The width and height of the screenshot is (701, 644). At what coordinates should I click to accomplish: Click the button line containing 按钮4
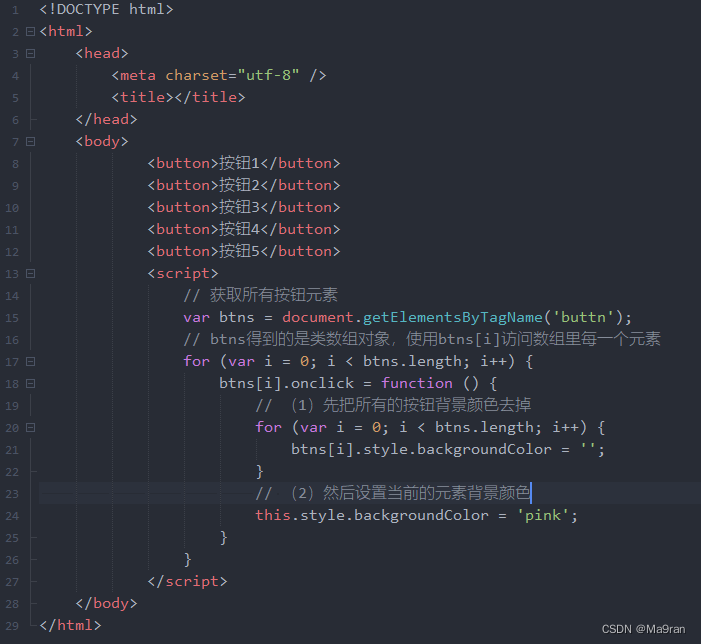click(244, 229)
